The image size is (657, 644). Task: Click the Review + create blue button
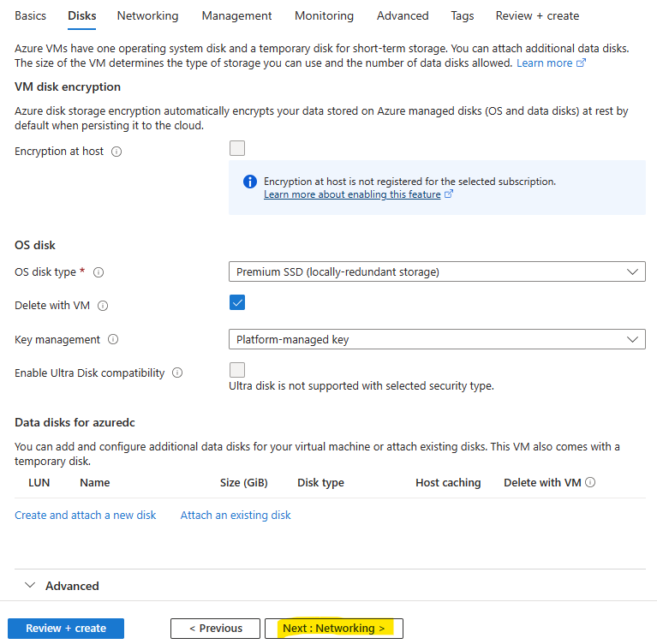click(66, 628)
